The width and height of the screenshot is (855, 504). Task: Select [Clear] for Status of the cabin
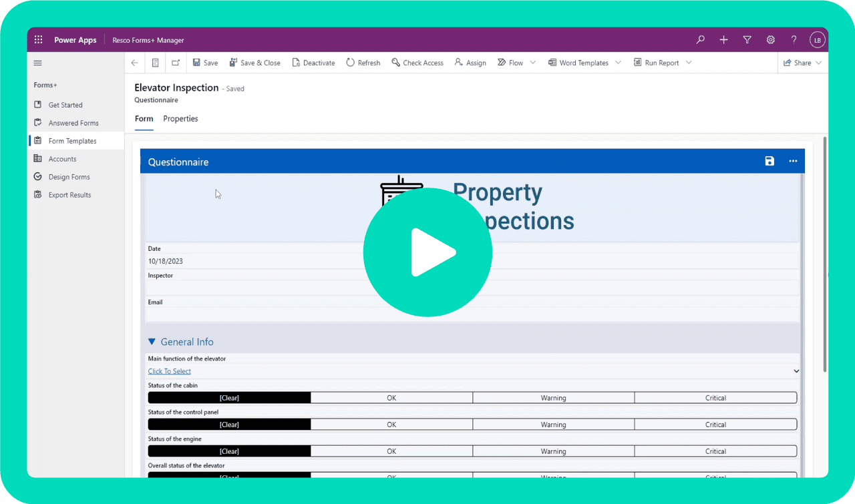click(x=229, y=398)
